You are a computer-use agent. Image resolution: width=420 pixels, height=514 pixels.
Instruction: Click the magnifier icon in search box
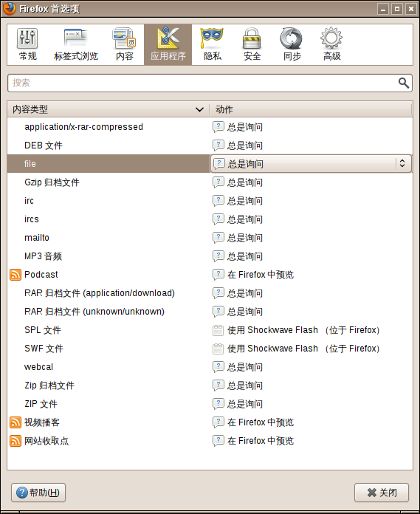[403, 83]
